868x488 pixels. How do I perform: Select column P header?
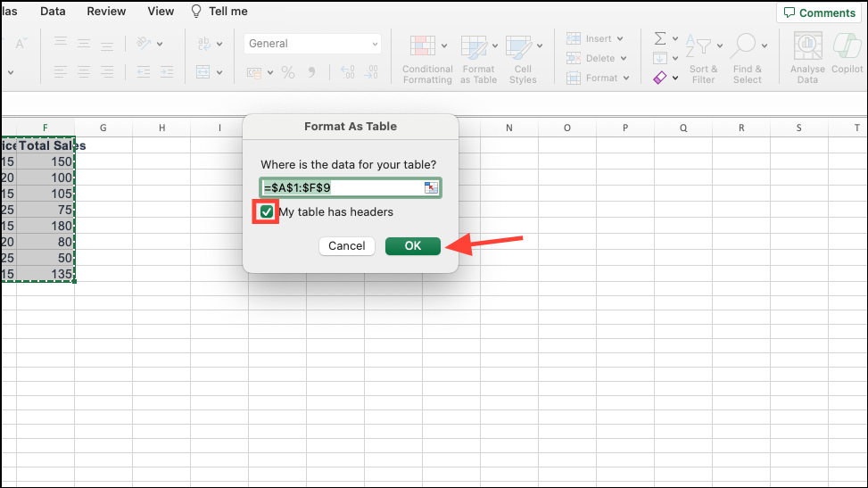625,128
